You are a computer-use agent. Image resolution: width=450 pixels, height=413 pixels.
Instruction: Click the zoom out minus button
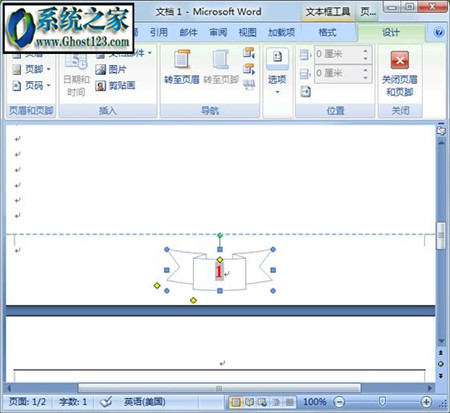[x=339, y=402]
